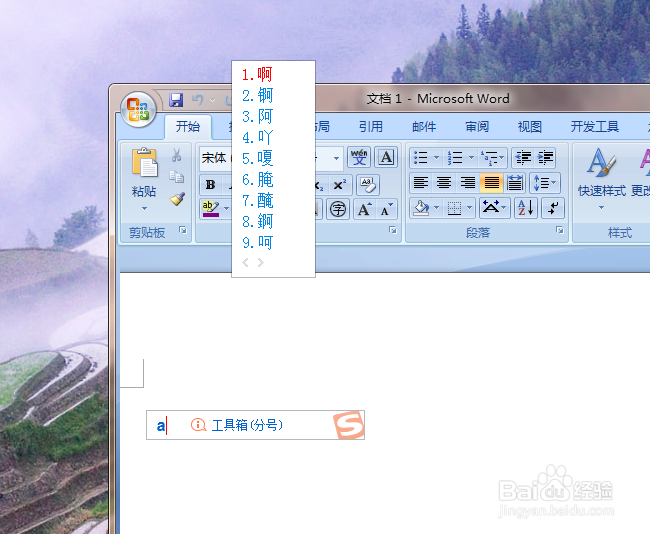Screen dimensions: 650x534
Task: Expand the numbered list dropdown
Action: 471,158
